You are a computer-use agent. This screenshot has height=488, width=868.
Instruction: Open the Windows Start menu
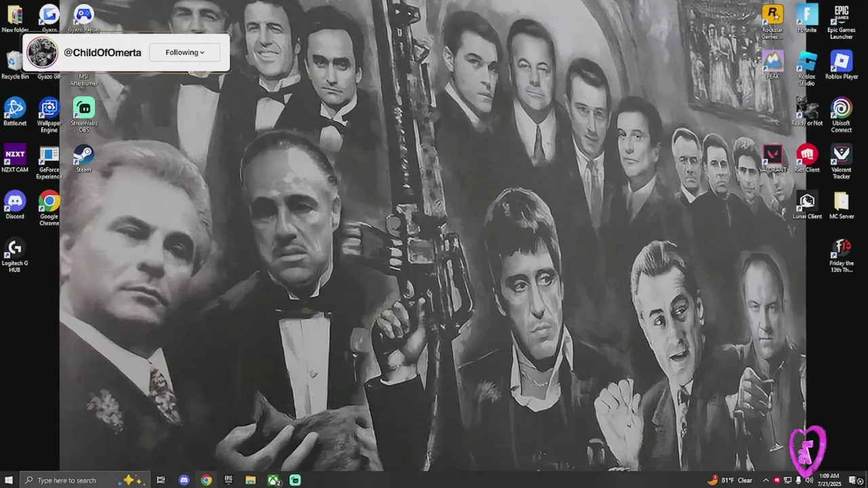click(x=9, y=480)
